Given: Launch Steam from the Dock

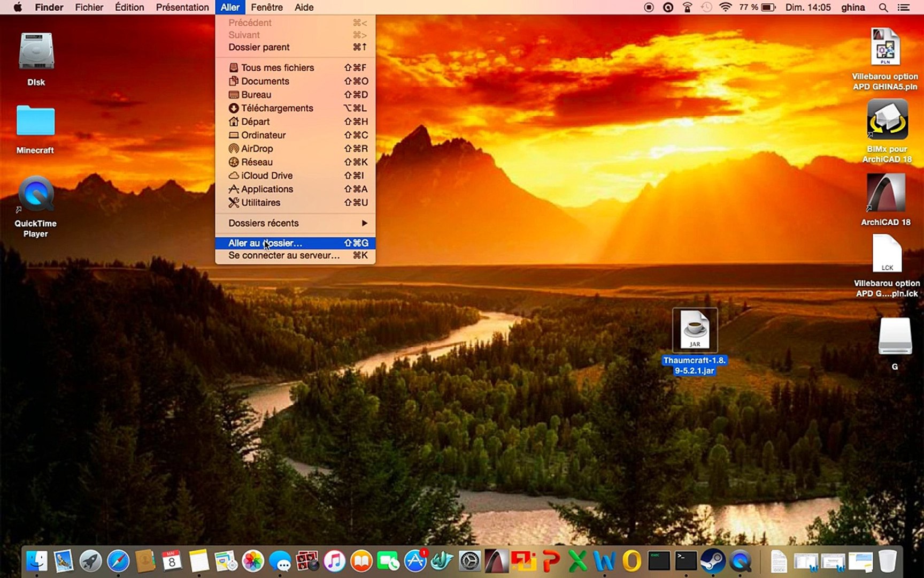Looking at the screenshot, I should pyautogui.click(x=713, y=561).
